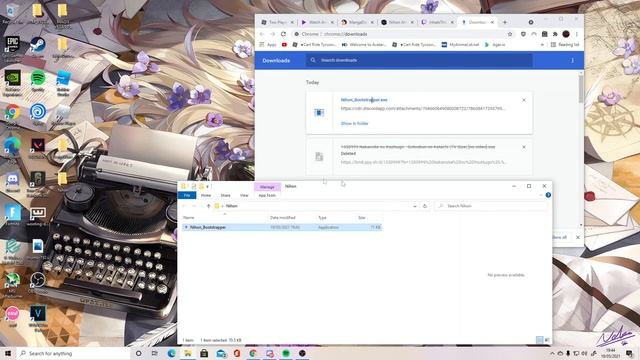This screenshot has height=360, width=640.
Task: Sort by Size column header
Action: pos(369,218)
